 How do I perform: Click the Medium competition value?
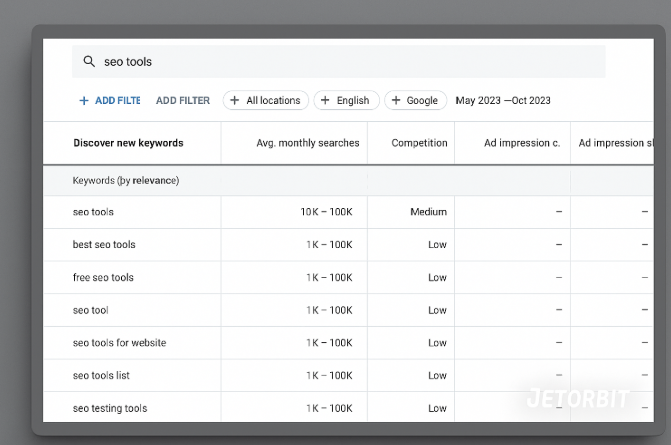click(x=428, y=212)
